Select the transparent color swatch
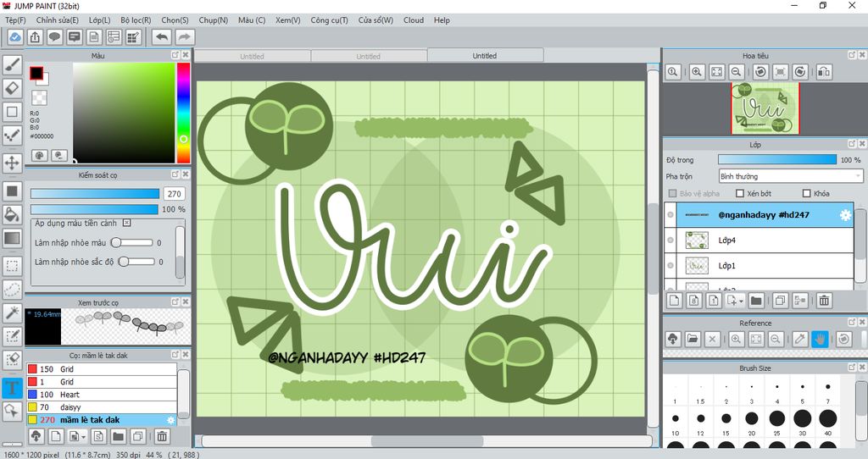 pyautogui.click(x=39, y=98)
